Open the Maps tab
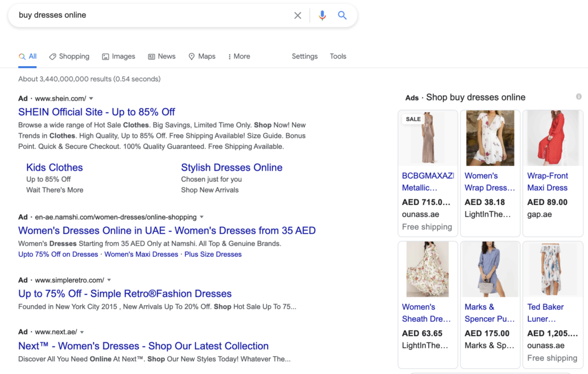 tap(202, 57)
